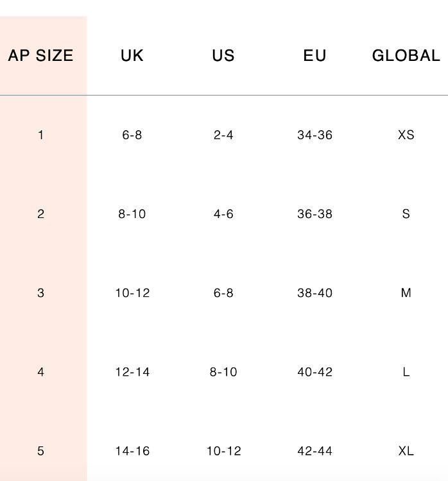The image size is (448, 481).
Task: Select the M global size cell
Action: tap(406, 293)
